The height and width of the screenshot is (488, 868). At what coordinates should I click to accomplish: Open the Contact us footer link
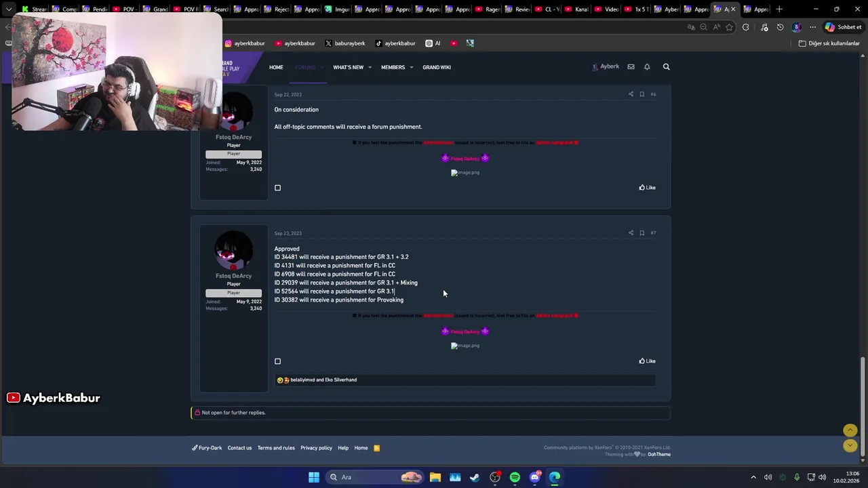point(239,448)
